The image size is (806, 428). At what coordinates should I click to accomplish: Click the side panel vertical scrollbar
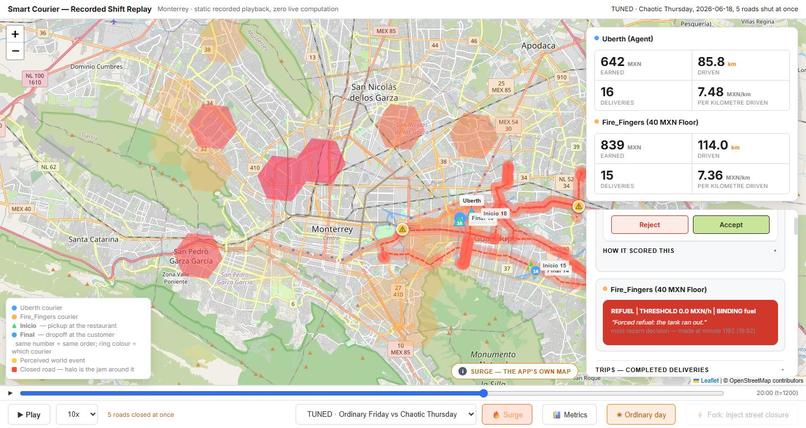click(796, 226)
